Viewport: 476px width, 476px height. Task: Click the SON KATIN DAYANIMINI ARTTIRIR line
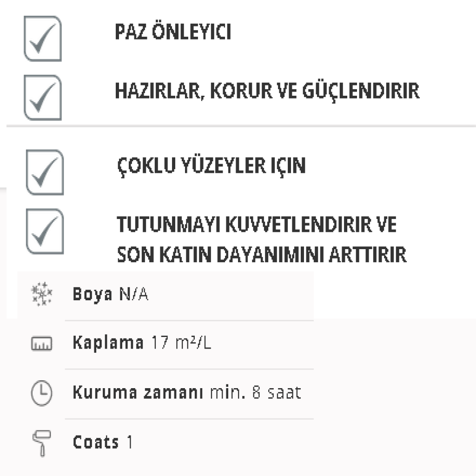click(262, 254)
